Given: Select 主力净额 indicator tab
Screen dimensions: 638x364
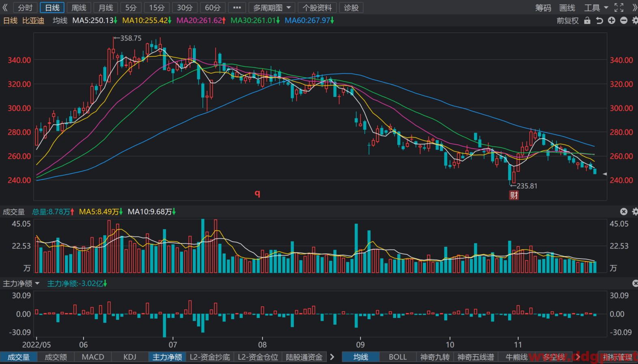Looking at the screenshot, I should (167, 357).
